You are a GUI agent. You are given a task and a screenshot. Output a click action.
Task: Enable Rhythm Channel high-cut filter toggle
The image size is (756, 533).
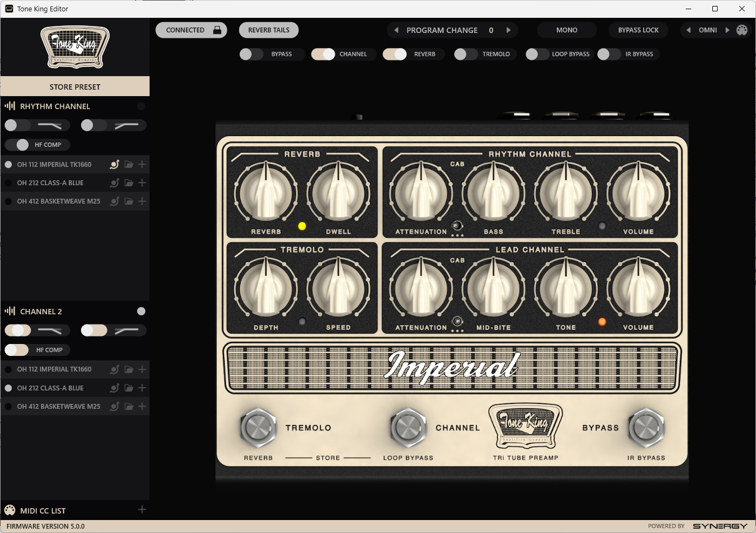click(18, 125)
